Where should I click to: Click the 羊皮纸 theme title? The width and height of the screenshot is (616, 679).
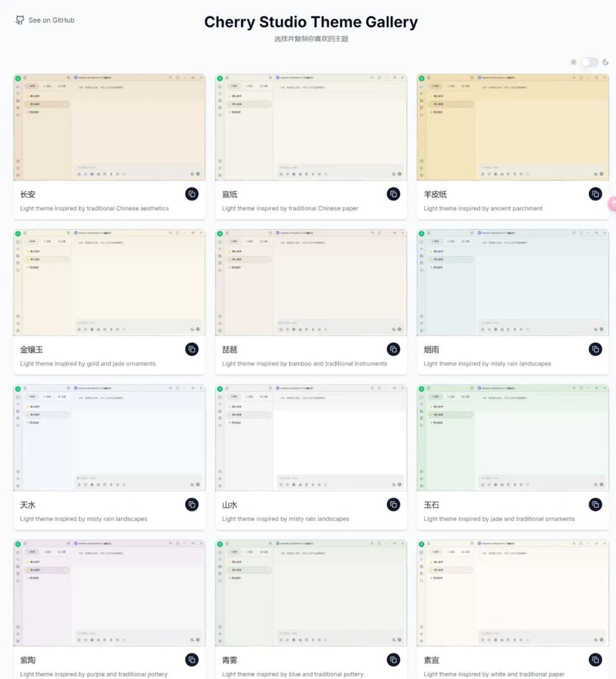pyautogui.click(x=436, y=195)
